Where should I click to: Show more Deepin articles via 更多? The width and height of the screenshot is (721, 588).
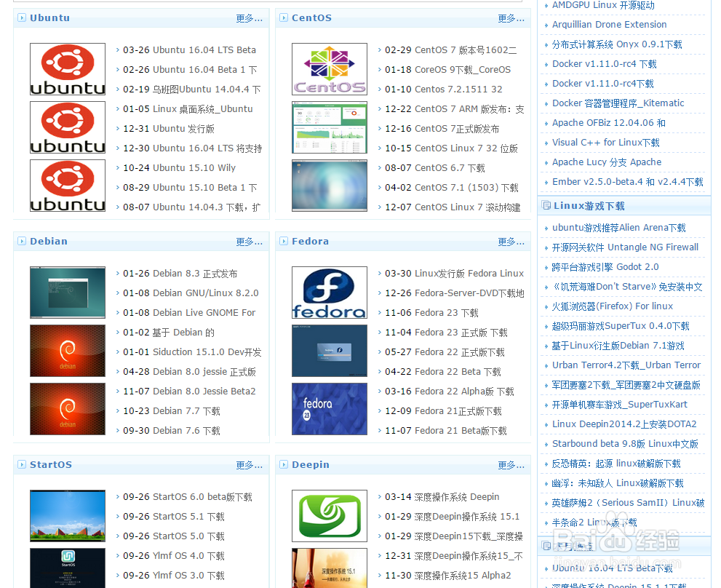click(x=511, y=465)
